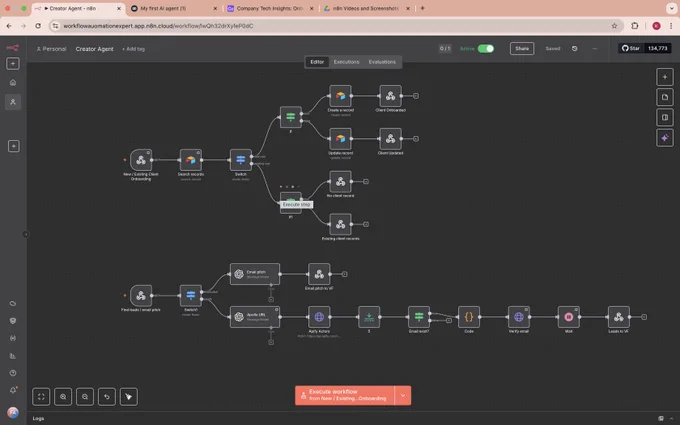This screenshot has height=425, width=680.
Task: Switch to the Executions tab
Action: point(347,62)
